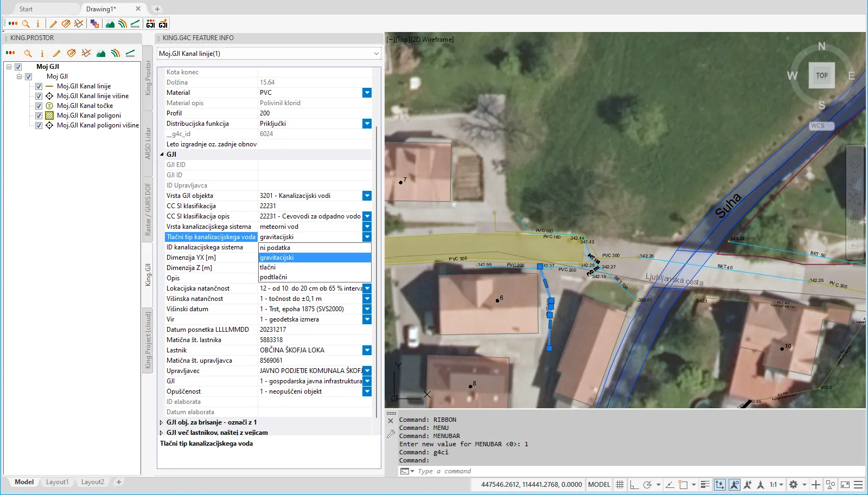
Task: Click magnifier search icon in KING.PROSTOR panel
Action: coord(28,53)
